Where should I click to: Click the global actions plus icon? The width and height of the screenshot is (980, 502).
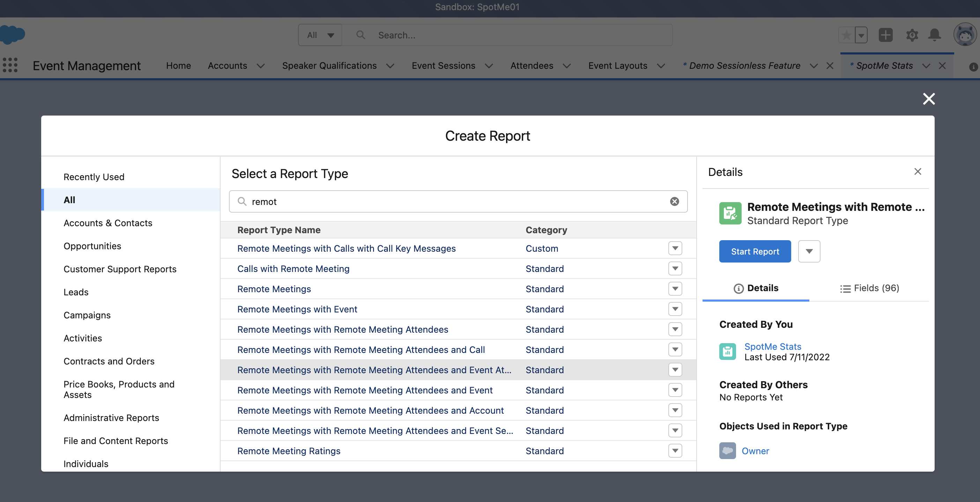886,35
